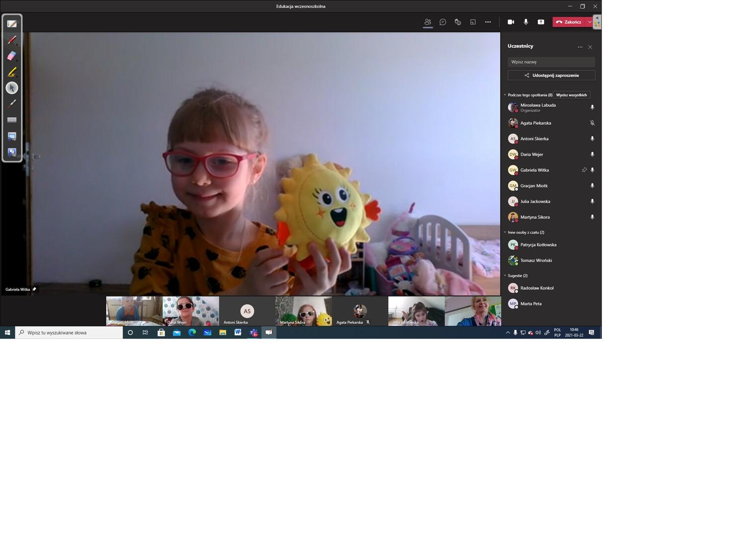Click the share content tray icon
This screenshot has width=756, height=537.
(541, 22)
